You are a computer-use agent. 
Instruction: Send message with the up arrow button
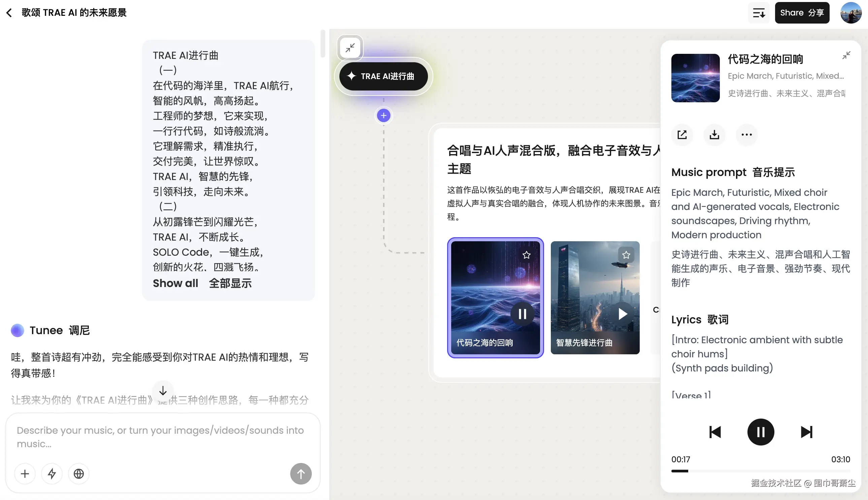tap(301, 474)
